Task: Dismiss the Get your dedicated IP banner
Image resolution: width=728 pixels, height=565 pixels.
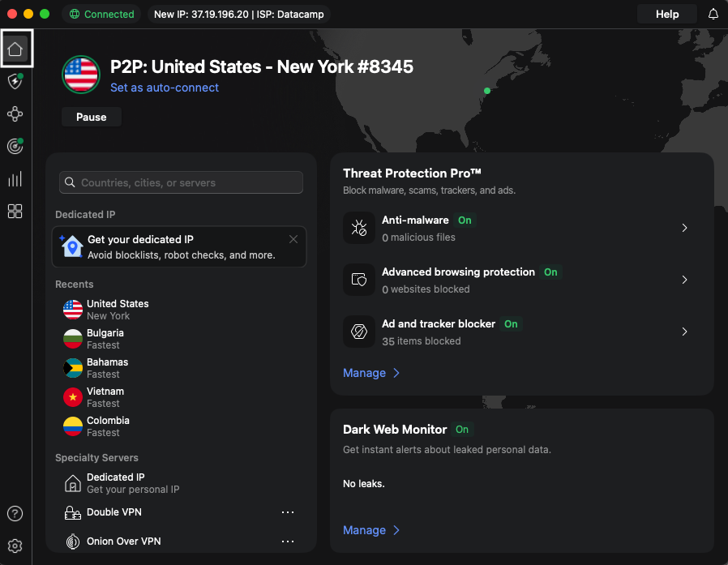Action: 293,239
